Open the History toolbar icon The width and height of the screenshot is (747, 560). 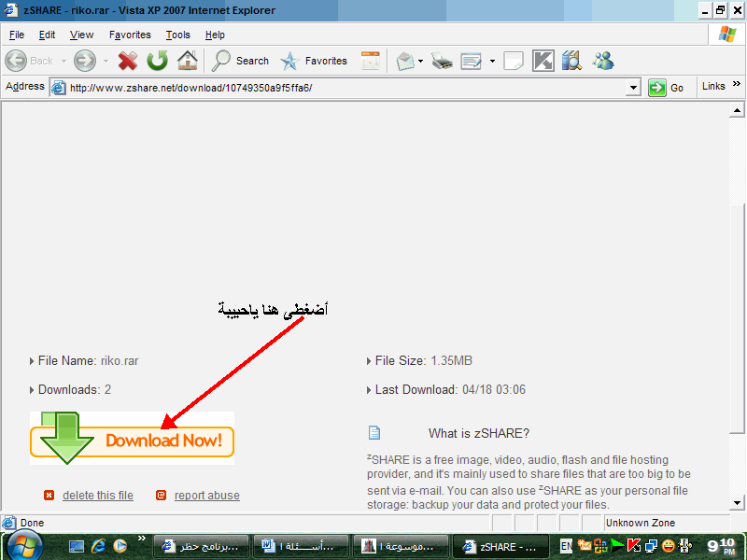[370, 61]
